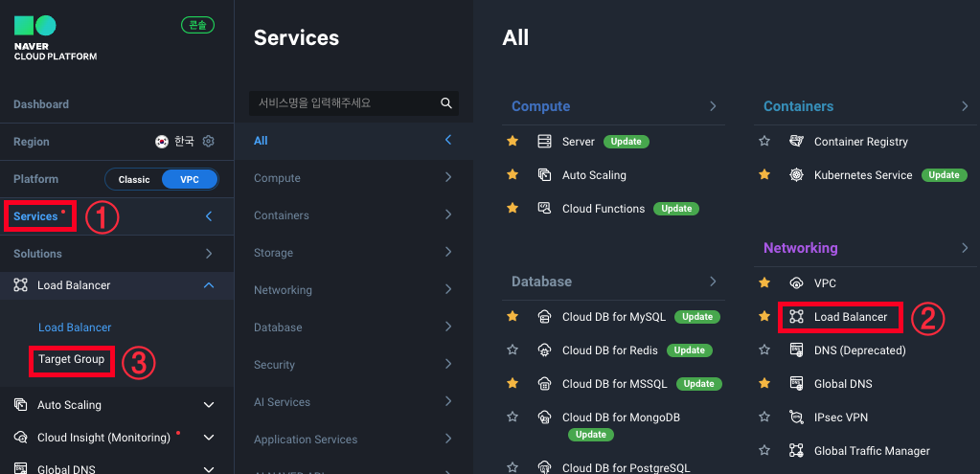
Task: Click the search magnifier icon
Action: [446, 103]
